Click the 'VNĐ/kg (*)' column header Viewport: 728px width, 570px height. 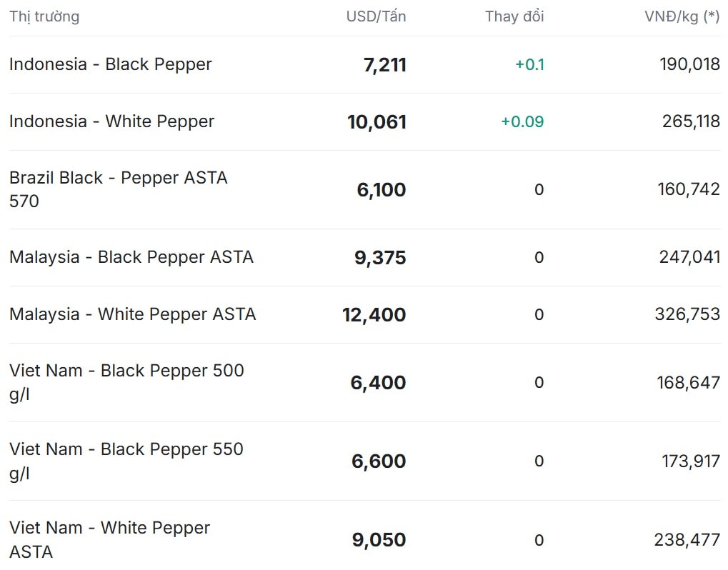(x=682, y=16)
